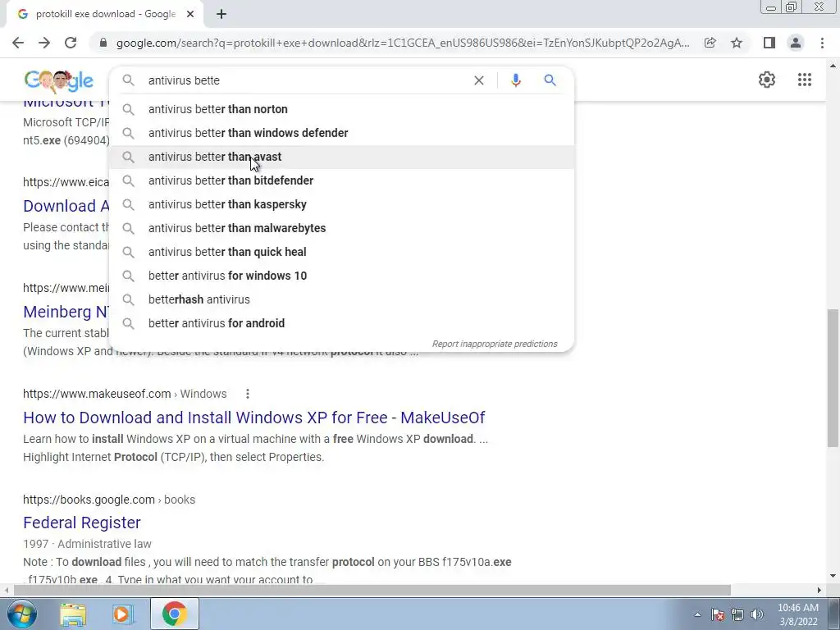
Task: Share this page from address bar
Action: pos(710,43)
